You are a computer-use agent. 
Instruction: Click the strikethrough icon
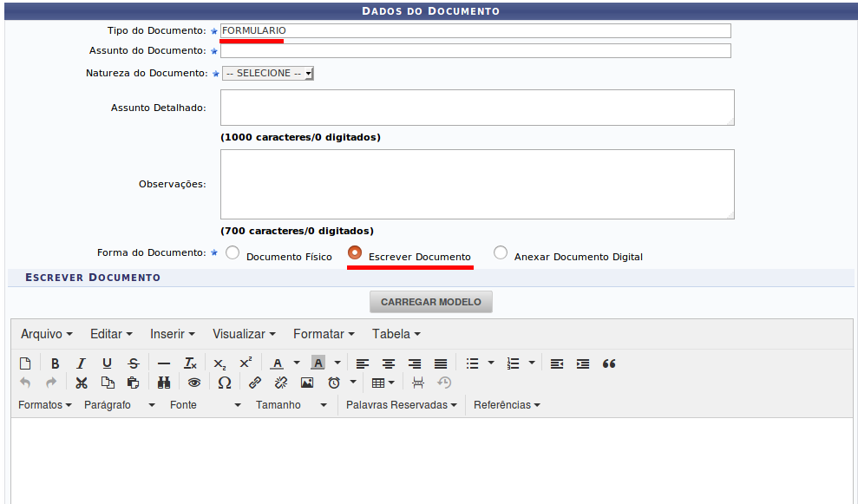(133, 363)
